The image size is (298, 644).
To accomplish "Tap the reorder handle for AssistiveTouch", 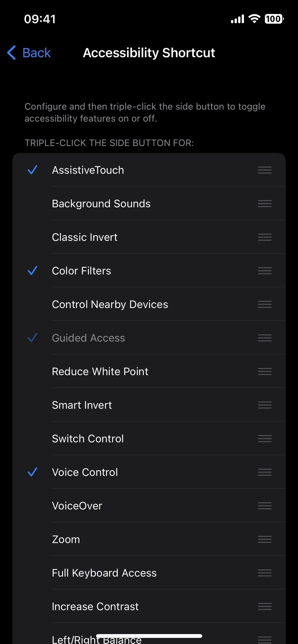I will coord(265,170).
